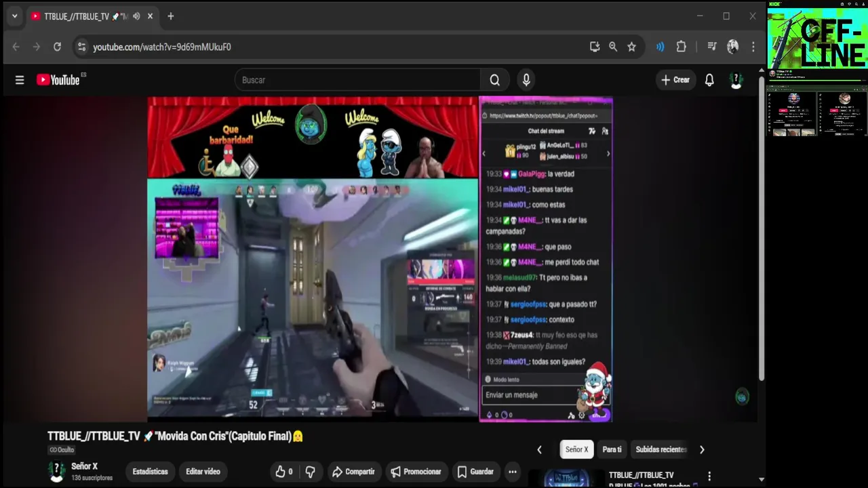Click the round floating extension icon
The width and height of the screenshot is (868, 488).
click(x=742, y=397)
